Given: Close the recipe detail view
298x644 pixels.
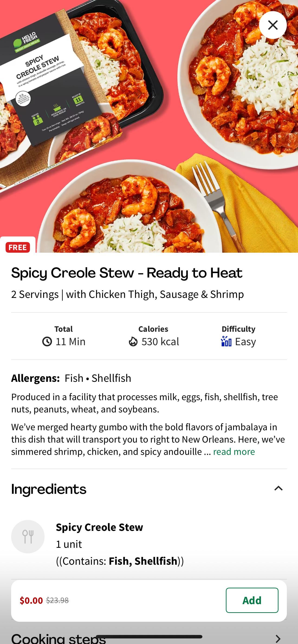Looking at the screenshot, I should point(272,25).
